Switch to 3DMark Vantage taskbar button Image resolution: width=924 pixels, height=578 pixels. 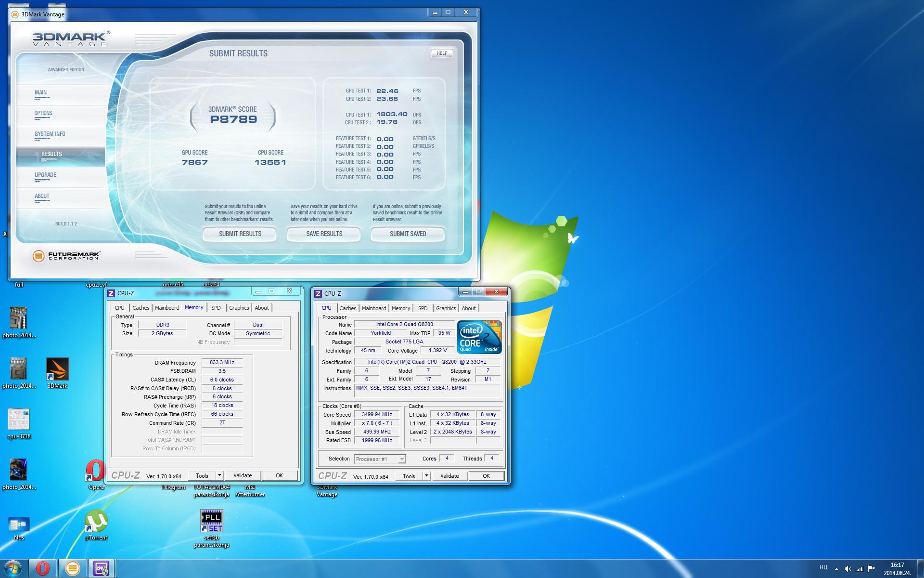pyautogui.click(x=73, y=568)
